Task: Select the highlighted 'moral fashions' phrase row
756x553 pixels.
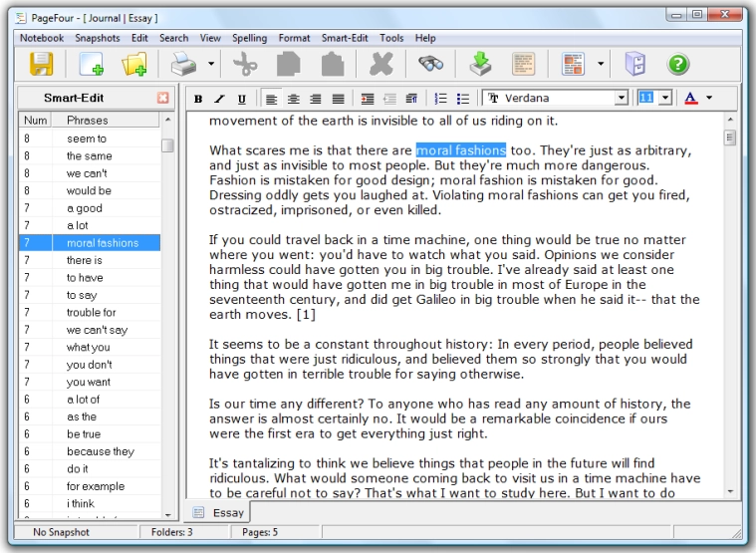Action: [x=90, y=243]
